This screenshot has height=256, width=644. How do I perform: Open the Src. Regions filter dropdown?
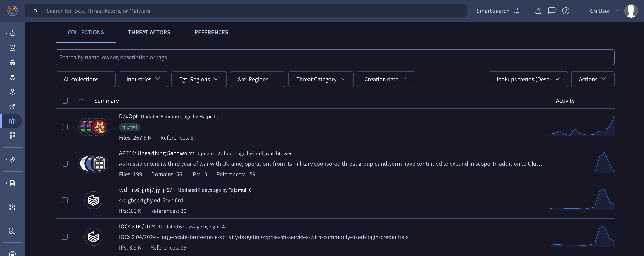coord(257,79)
